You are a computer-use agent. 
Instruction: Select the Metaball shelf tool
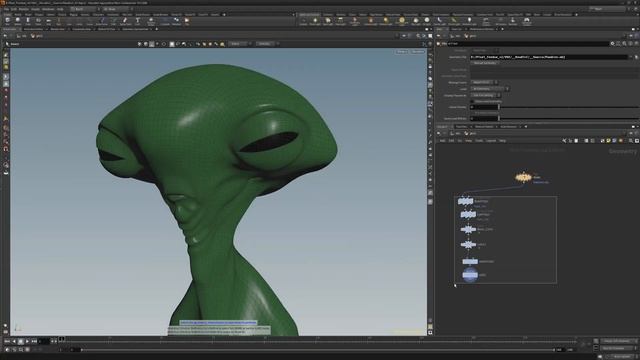point(176,20)
